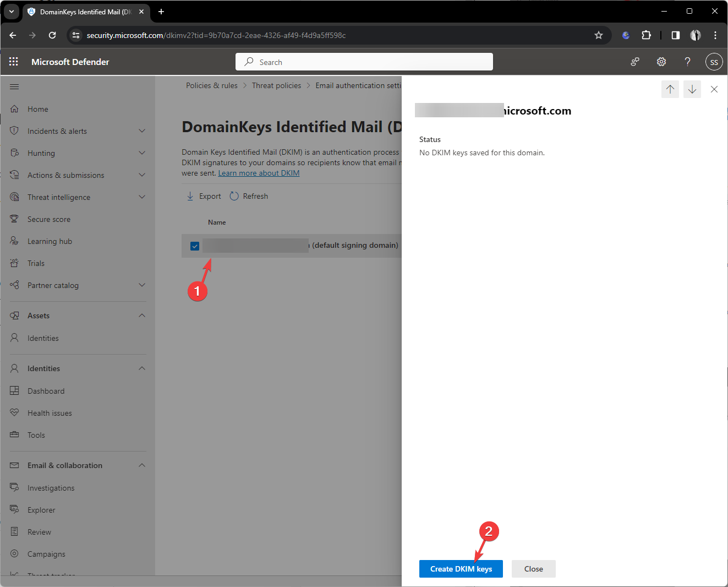
Task: Click the Incidents & alerts shield icon
Action: click(14, 131)
